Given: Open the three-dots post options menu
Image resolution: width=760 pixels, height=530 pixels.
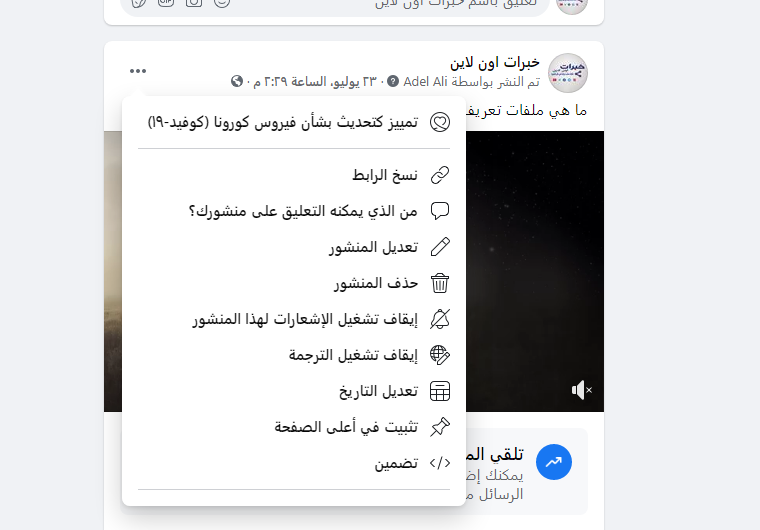Looking at the screenshot, I should [x=138, y=71].
